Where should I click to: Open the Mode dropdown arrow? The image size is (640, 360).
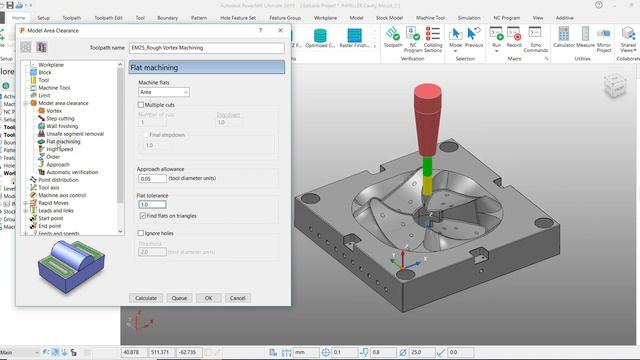pos(456,51)
